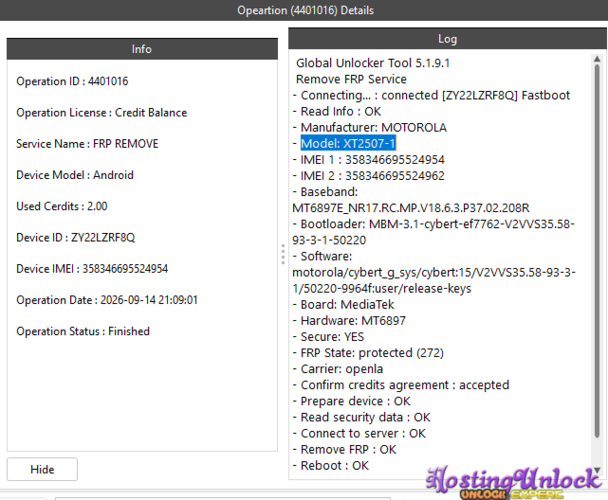Click 'Remove FRP Service' log line

(x=351, y=79)
